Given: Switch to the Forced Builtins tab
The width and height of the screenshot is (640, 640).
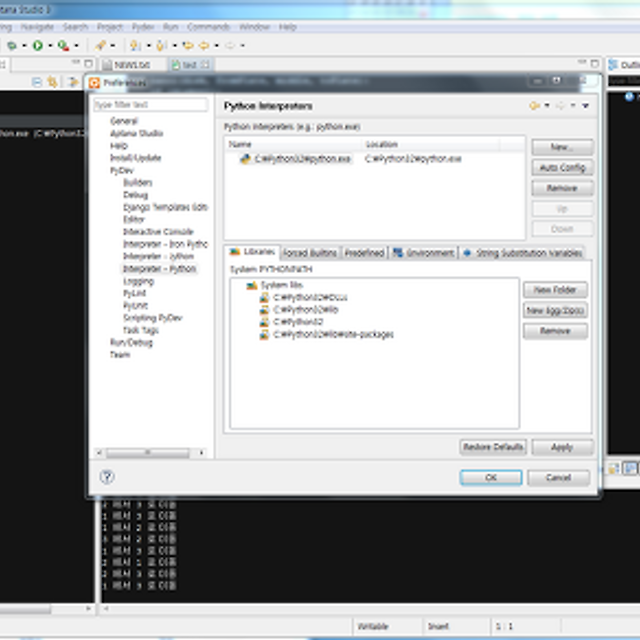Looking at the screenshot, I should (309, 253).
